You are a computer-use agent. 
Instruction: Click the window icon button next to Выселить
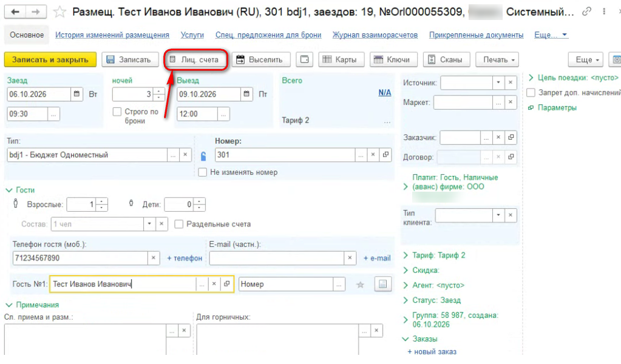[304, 59]
